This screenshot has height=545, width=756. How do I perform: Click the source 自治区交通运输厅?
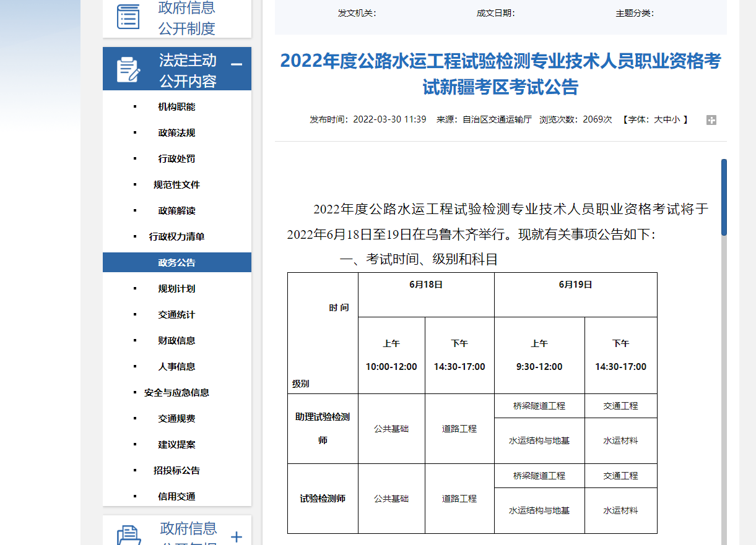click(497, 120)
